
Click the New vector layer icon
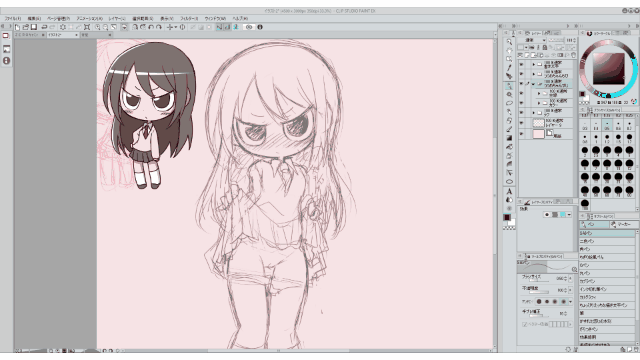click(533, 55)
